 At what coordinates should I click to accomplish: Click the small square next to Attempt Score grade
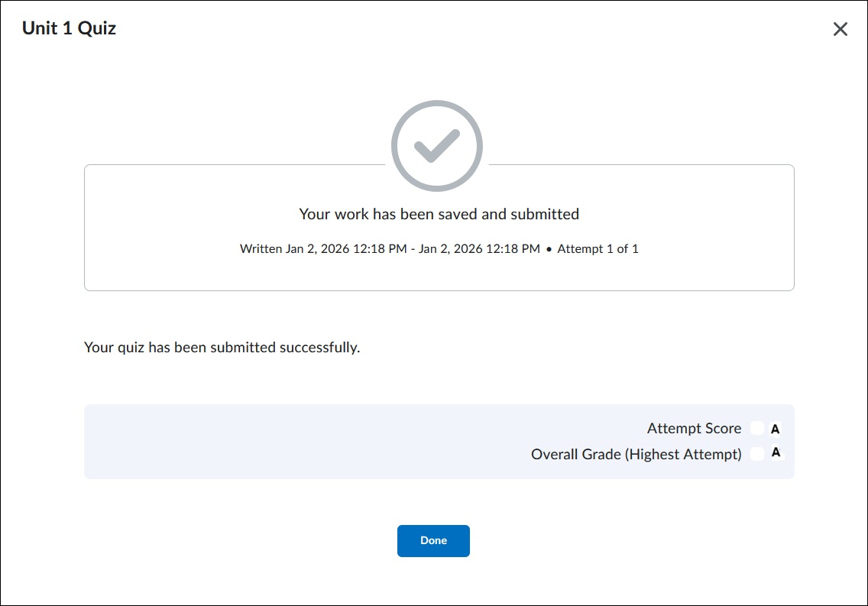[x=759, y=429]
